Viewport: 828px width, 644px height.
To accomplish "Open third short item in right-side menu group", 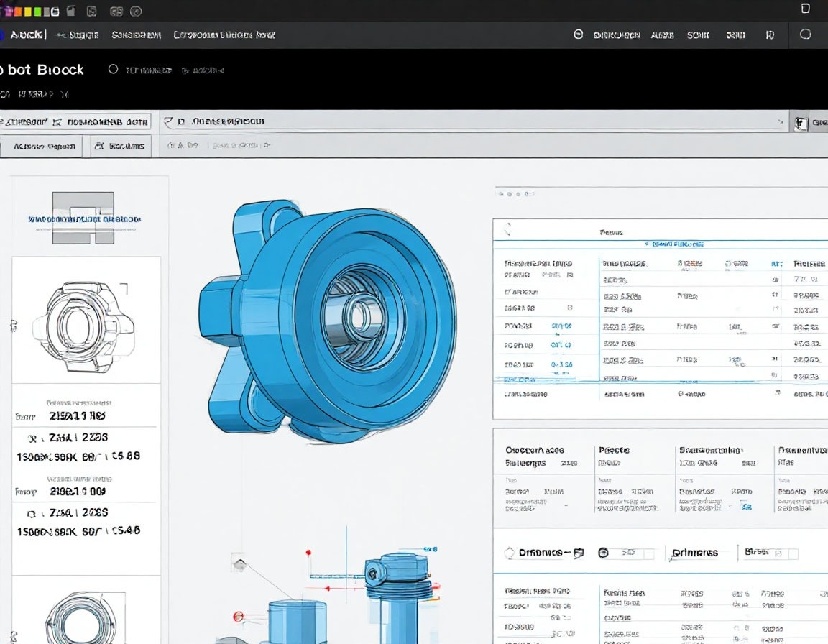I will 698,34.
